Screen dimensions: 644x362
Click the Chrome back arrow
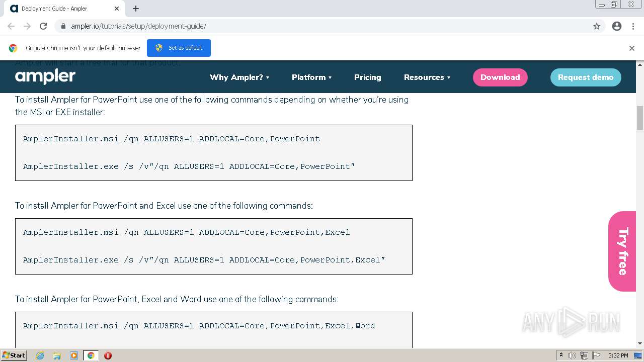point(11,26)
